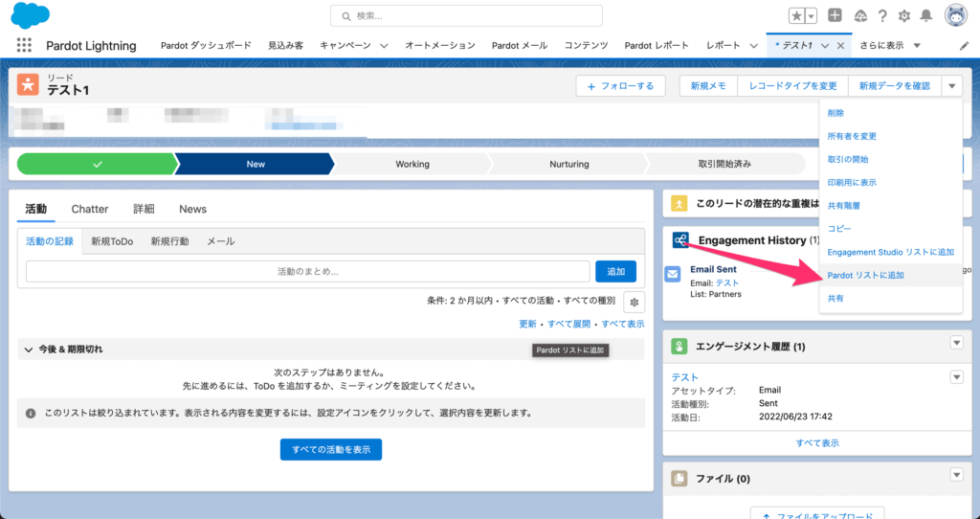980x519 pixels.
Task: Open the Pardot レポート tab
Action: pyautogui.click(x=657, y=45)
